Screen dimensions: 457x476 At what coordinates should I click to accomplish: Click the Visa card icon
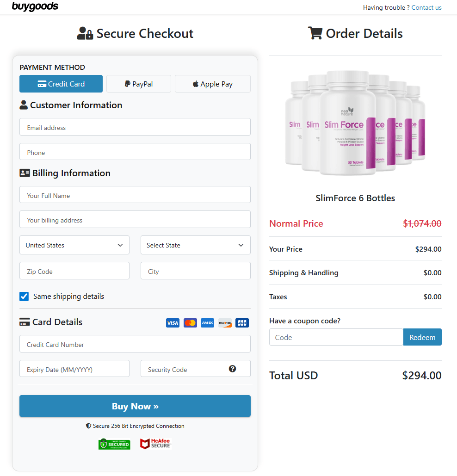173,322
